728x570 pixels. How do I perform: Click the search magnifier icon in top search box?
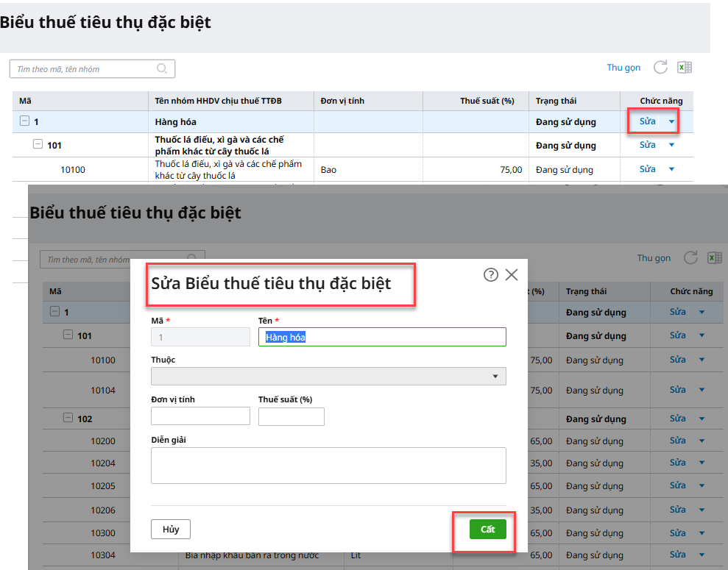coord(162,69)
